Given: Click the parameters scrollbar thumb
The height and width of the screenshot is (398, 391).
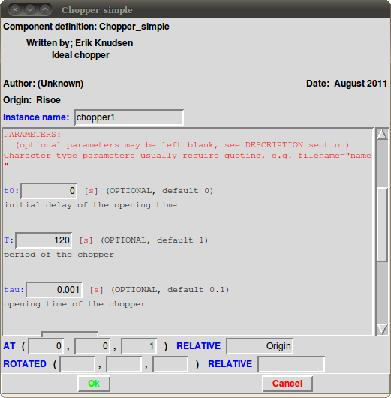Looking at the screenshot, I should click(x=382, y=224).
